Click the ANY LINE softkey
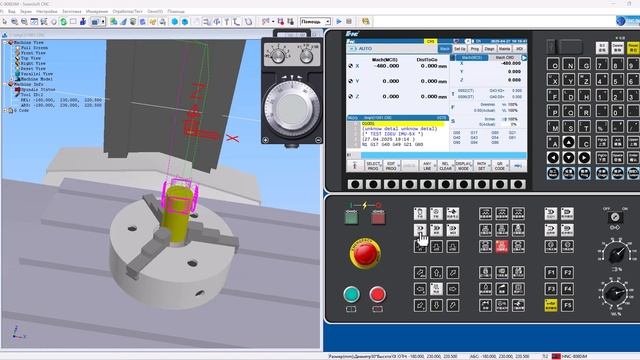Image resolution: width=640 pixels, height=360 pixels. (x=427, y=166)
